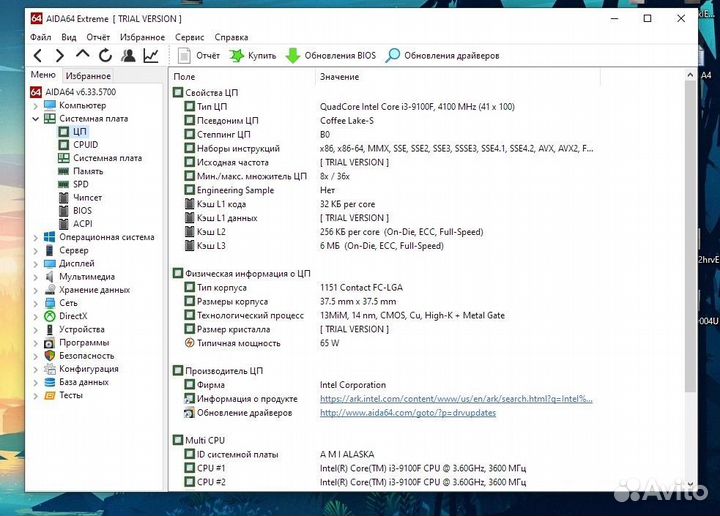
Task: Click the AIDA64 v6.33.5700 root node
Action: pyautogui.click(x=80, y=92)
